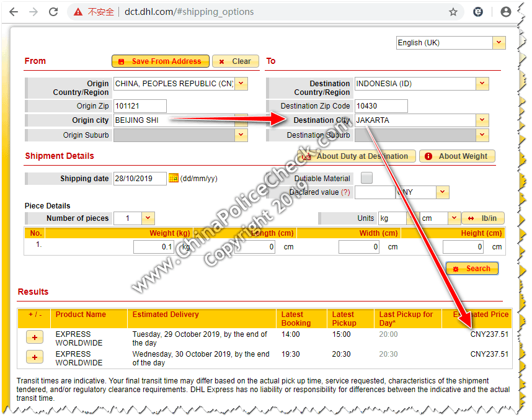View the not-secure site warning icon
This screenshot has height=420, width=532.
click(x=78, y=12)
